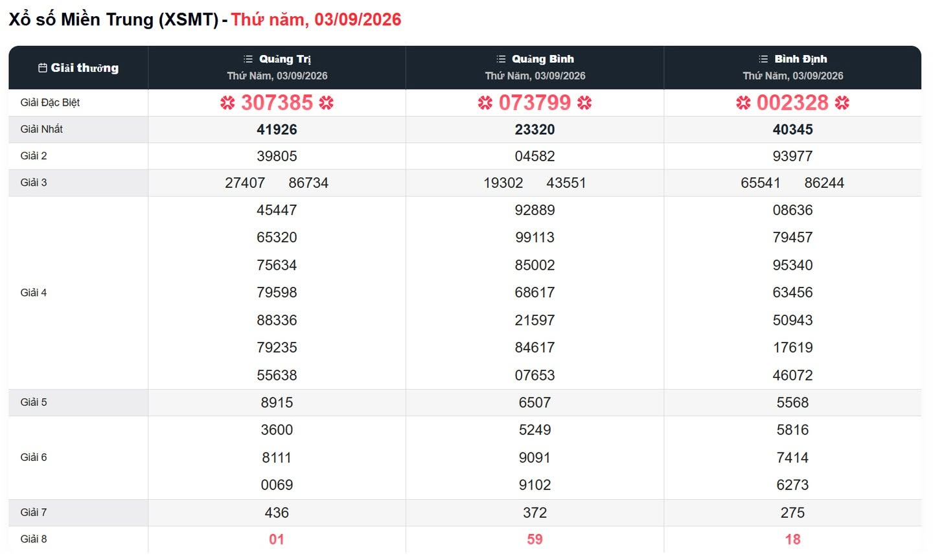Click the left star icon before 002328
Viewport: 933px width, 560px height.
(x=743, y=103)
